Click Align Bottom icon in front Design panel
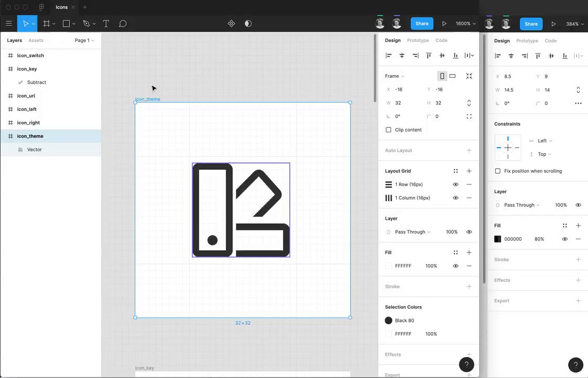 (456, 56)
